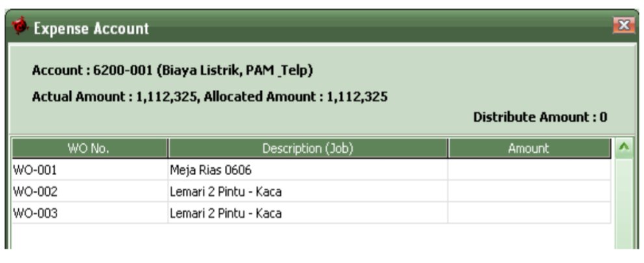This screenshot has width=644, height=263.
Task: Sort by the WO No. column header
Action: (90, 148)
